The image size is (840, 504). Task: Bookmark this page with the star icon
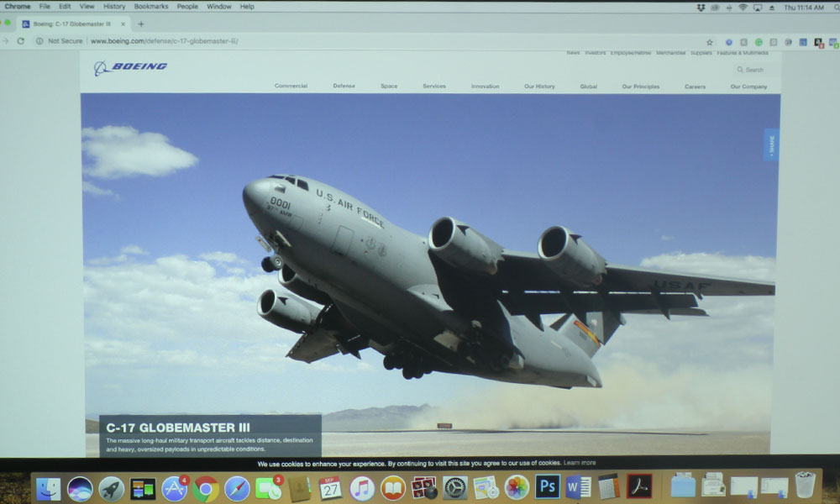pos(709,41)
